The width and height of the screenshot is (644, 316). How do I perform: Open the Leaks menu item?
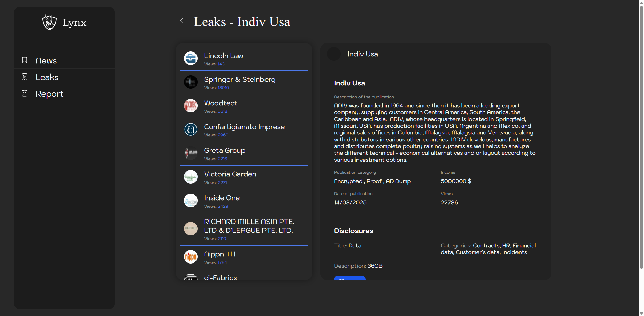pos(47,77)
